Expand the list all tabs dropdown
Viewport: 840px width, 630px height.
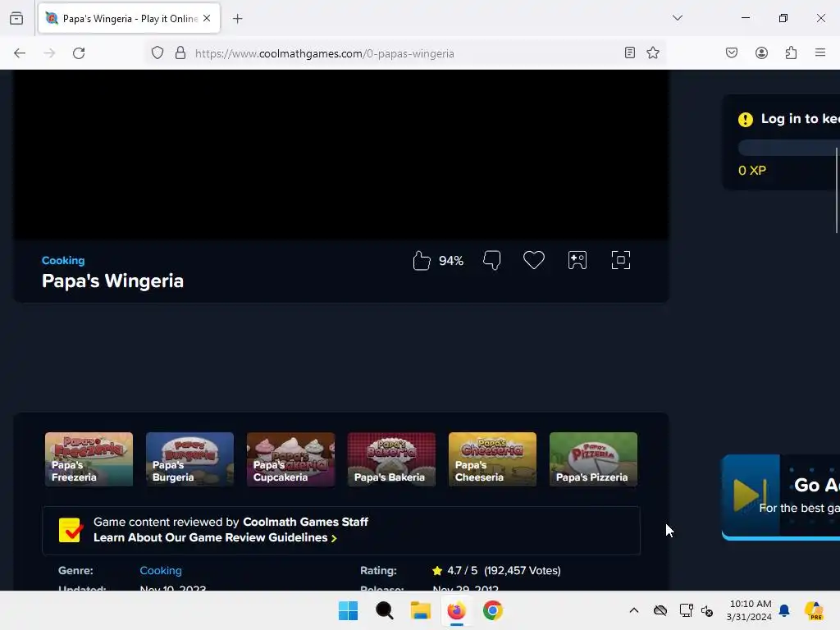(x=678, y=18)
